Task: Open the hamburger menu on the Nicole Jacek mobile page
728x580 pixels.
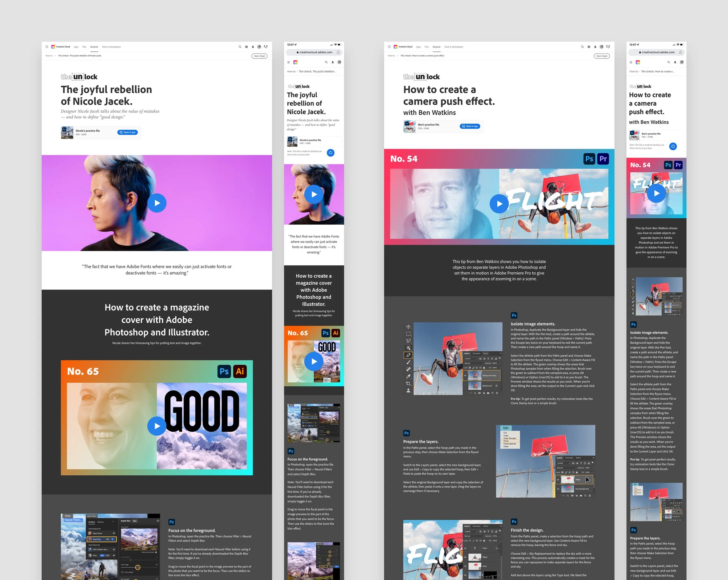Action: pyautogui.click(x=288, y=62)
